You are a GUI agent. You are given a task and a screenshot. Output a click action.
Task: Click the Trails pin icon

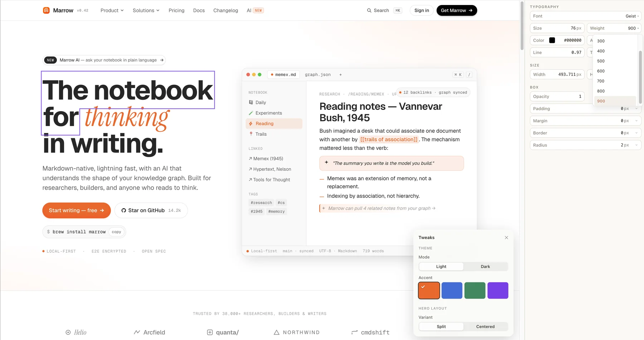pos(251,134)
